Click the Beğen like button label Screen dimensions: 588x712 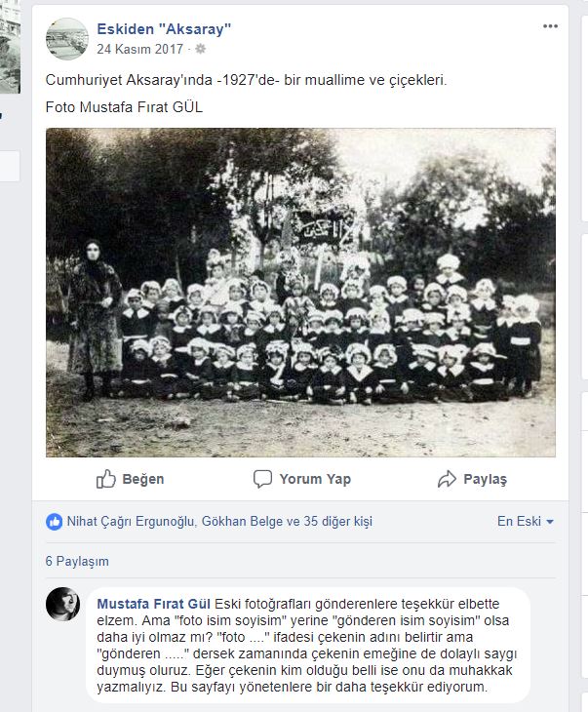click(x=143, y=479)
